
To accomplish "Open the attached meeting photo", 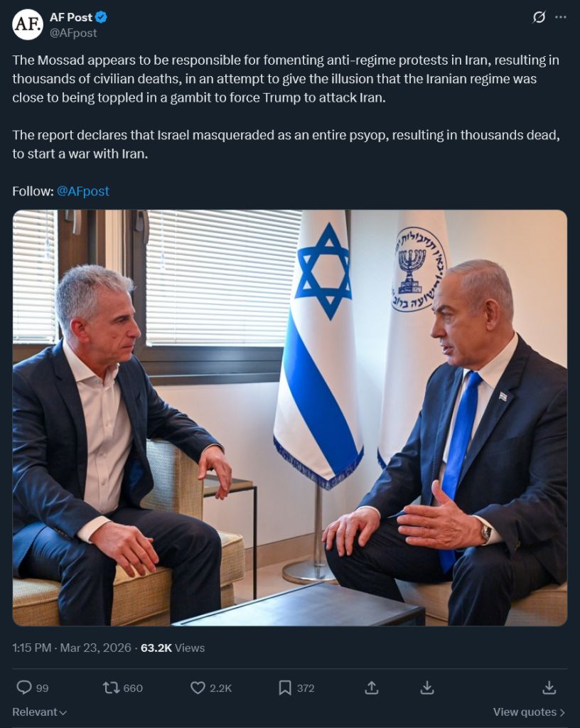I will coord(289,418).
